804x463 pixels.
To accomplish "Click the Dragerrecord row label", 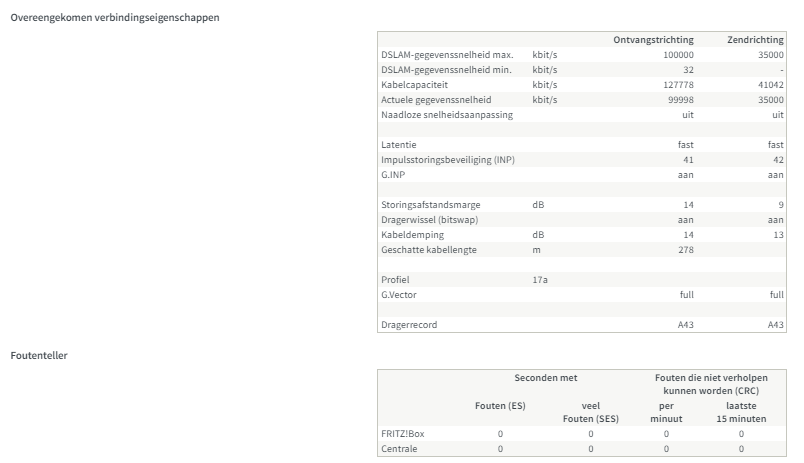I will pyautogui.click(x=409, y=325).
